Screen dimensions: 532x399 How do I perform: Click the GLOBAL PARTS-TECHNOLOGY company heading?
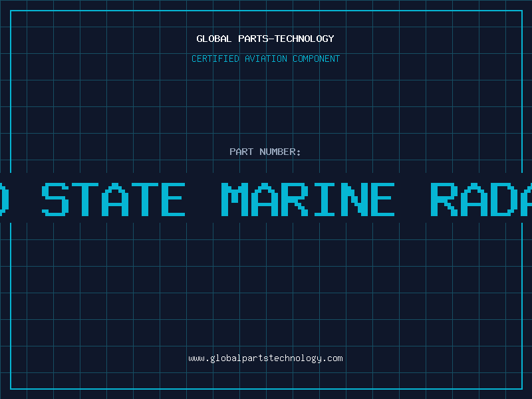coord(265,39)
